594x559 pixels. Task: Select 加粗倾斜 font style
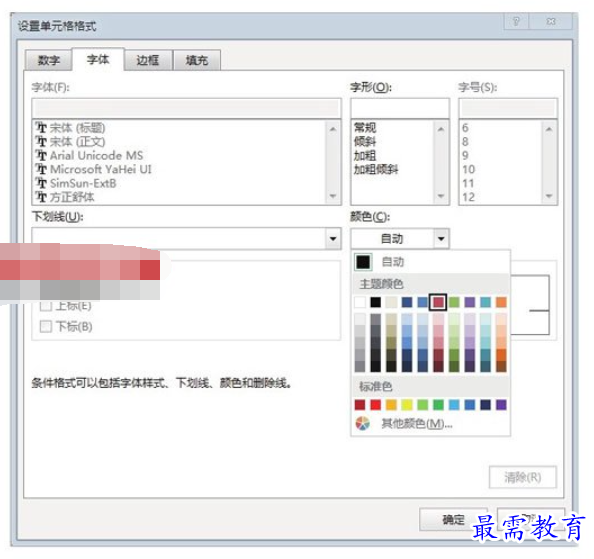[376, 169]
